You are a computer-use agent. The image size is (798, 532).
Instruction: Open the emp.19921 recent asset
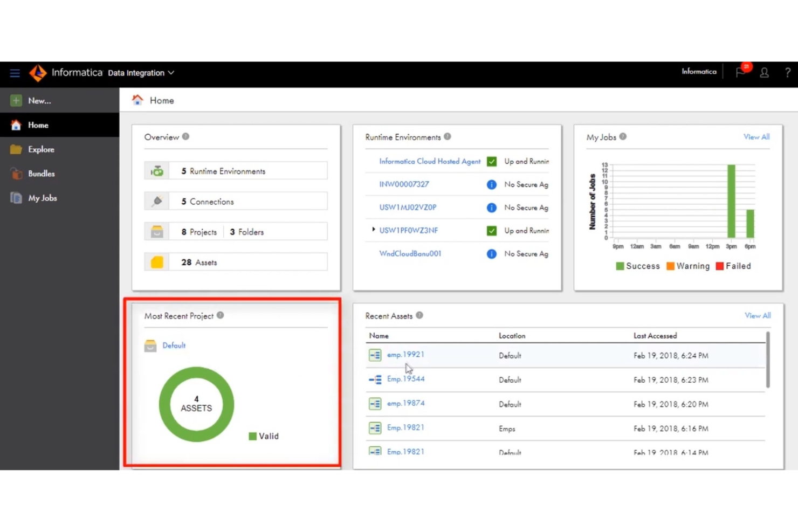point(405,355)
